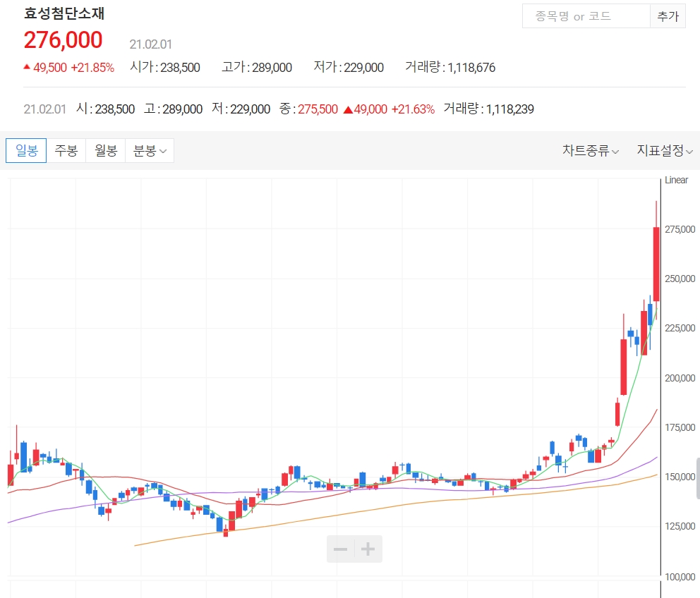Viewport: 700px width, 598px height.
Task: Click the 저가:229,000 low price
Action: [349, 68]
